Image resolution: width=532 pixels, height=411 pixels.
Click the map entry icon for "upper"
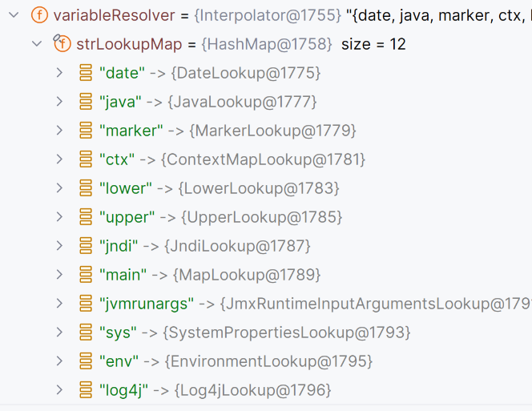pos(86,217)
